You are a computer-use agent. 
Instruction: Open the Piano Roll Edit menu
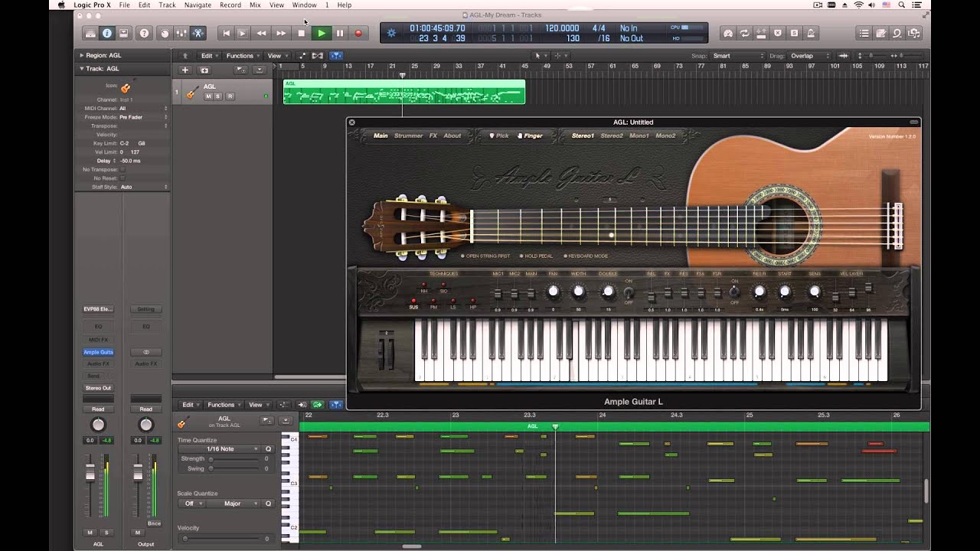coord(190,405)
